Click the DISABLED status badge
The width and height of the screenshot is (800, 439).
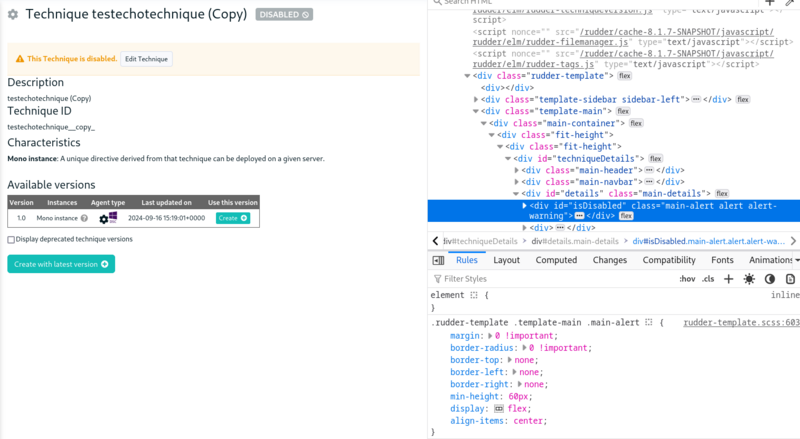point(284,15)
